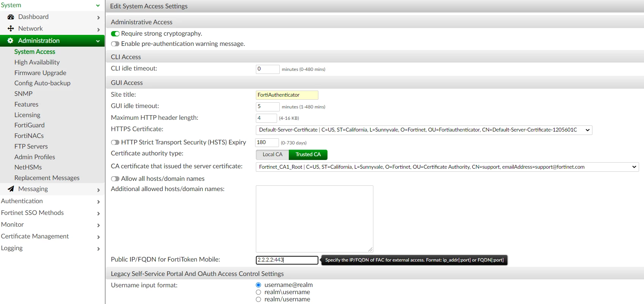Choose Trusted CA authority type

coord(308,155)
